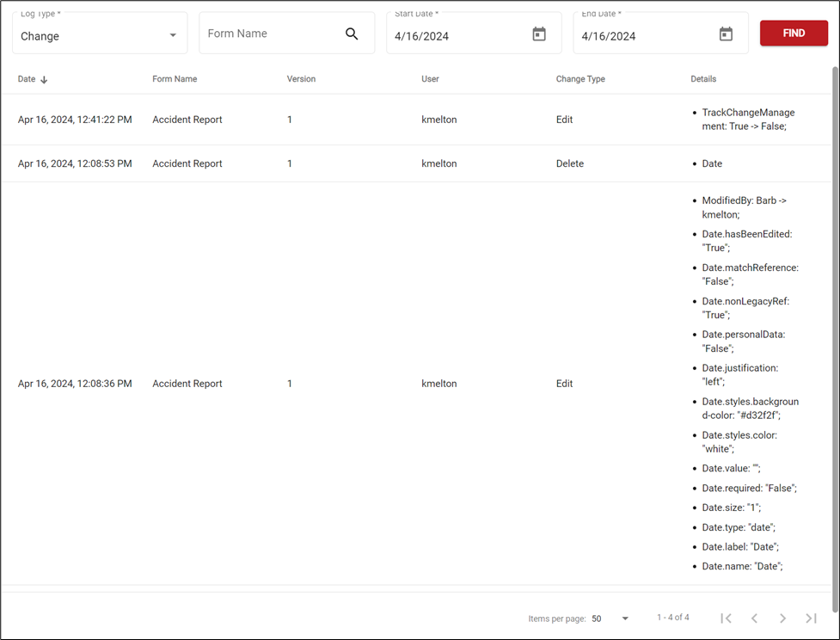The width and height of the screenshot is (840, 640).
Task: Click Accident Report in the 12:08:53 PM row
Action: pos(187,163)
